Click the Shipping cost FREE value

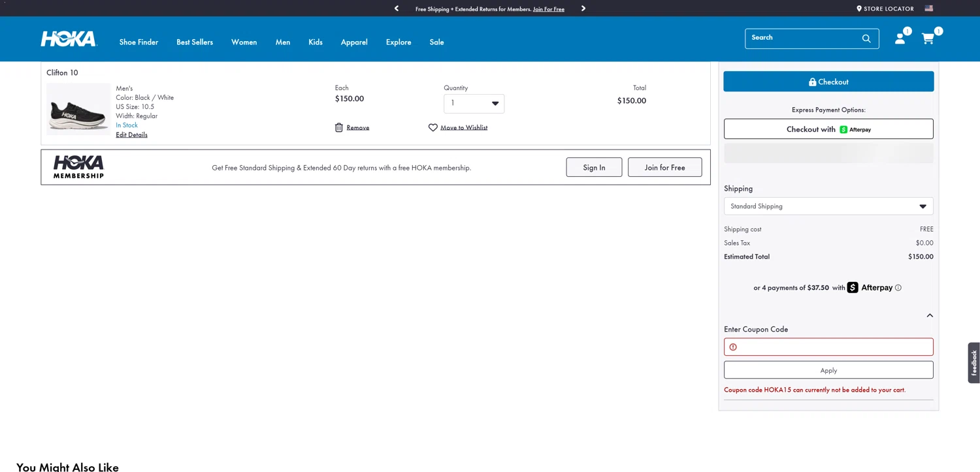(926, 229)
